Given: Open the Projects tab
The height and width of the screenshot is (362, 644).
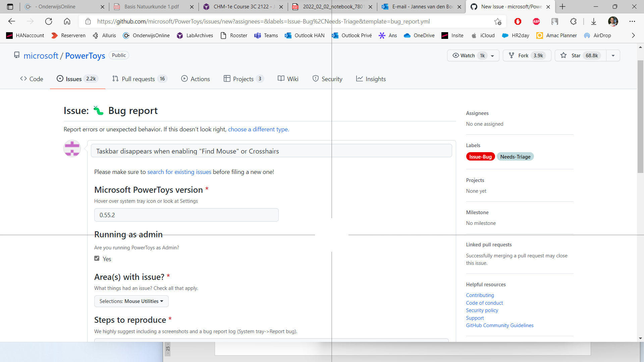Looking at the screenshot, I should click(x=244, y=79).
